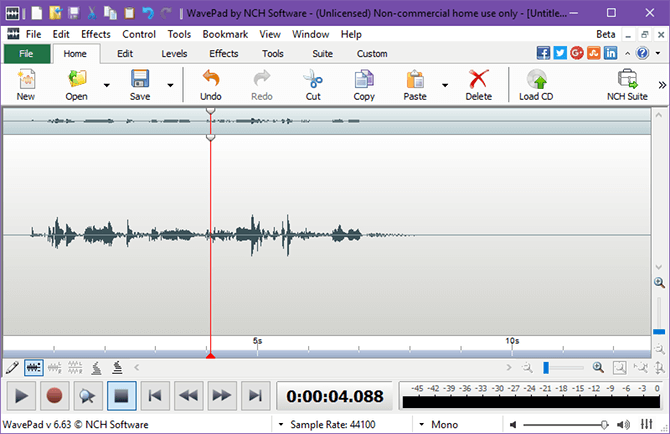Click the Scrub play button
This screenshot has height=434, width=670.
tap(88, 396)
